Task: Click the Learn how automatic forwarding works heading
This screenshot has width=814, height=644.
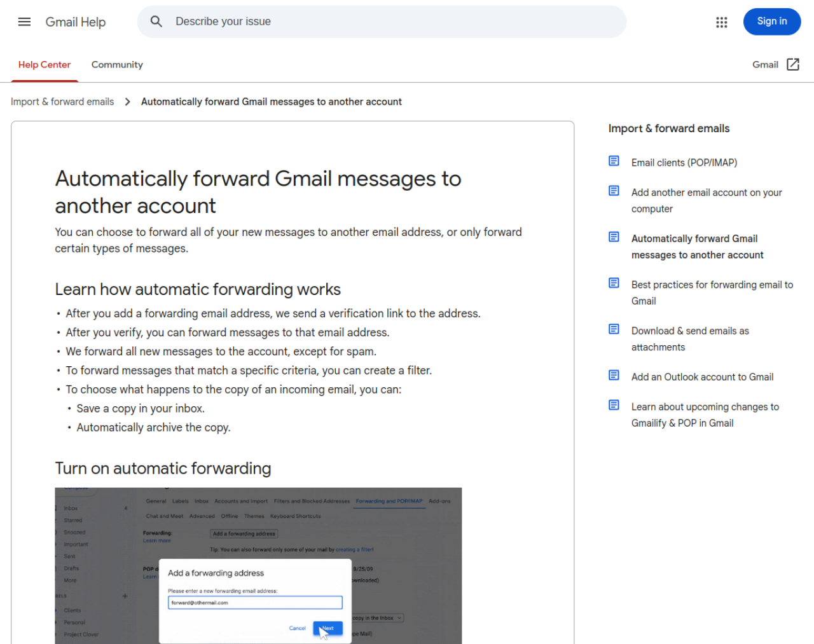Action: [198, 289]
